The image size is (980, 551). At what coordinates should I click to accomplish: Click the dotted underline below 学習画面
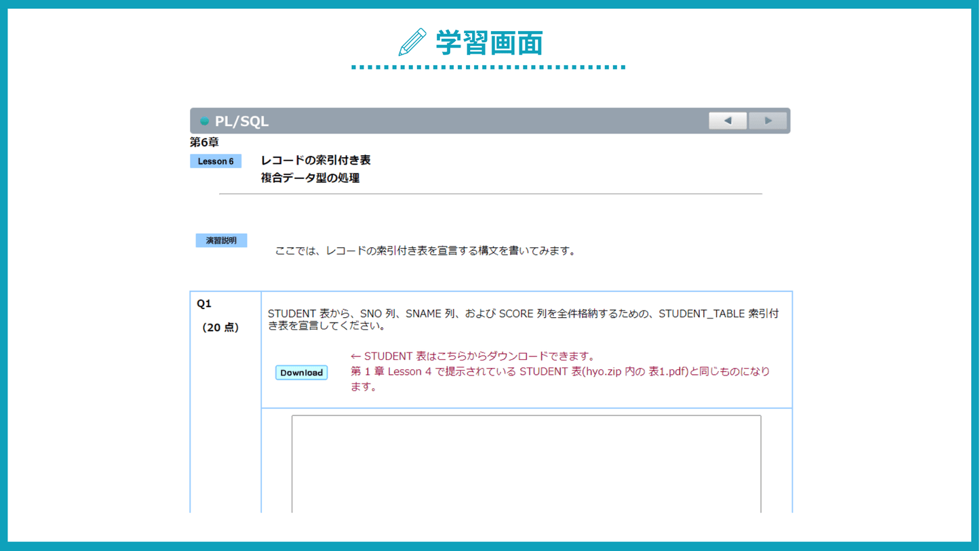pyautogui.click(x=488, y=67)
